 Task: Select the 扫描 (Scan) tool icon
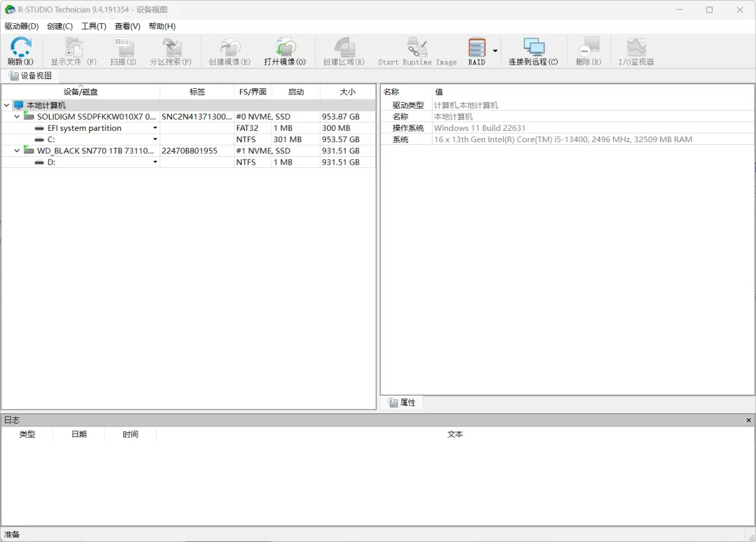click(x=122, y=50)
